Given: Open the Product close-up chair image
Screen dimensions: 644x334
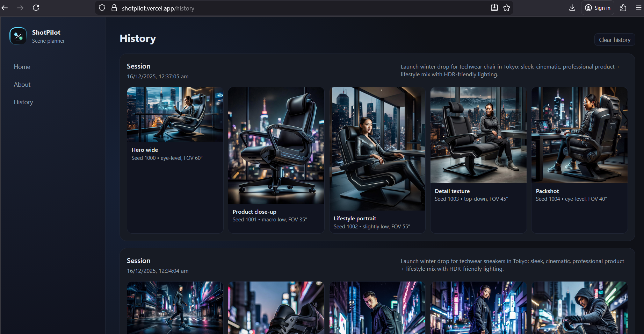Looking at the screenshot, I should [276, 145].
